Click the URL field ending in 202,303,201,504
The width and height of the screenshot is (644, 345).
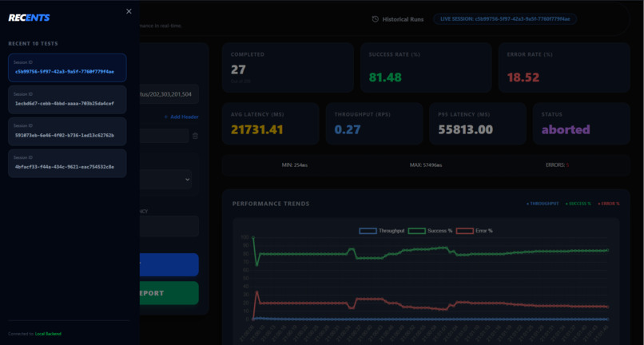pyautogui.click(x=169, y=94)
